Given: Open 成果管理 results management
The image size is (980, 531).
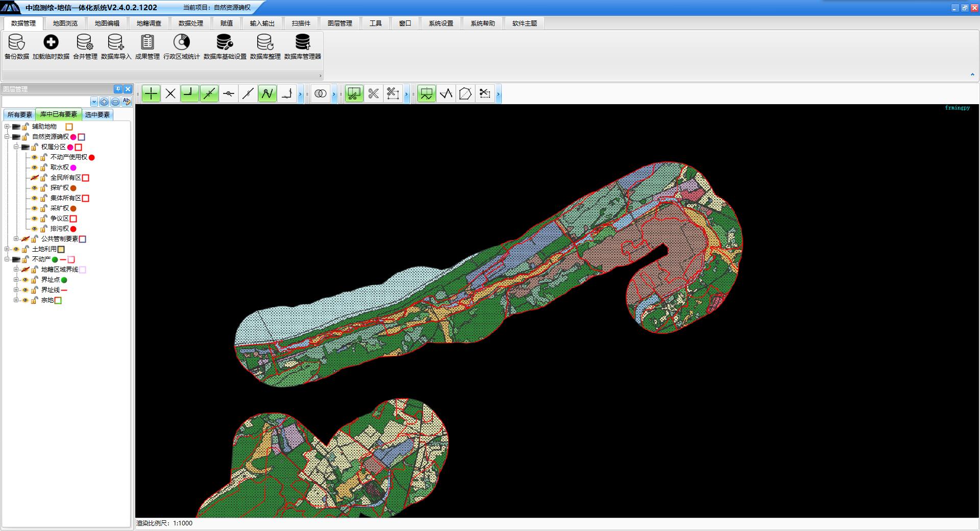Looking at the screenshot, I should pos(148,42).
